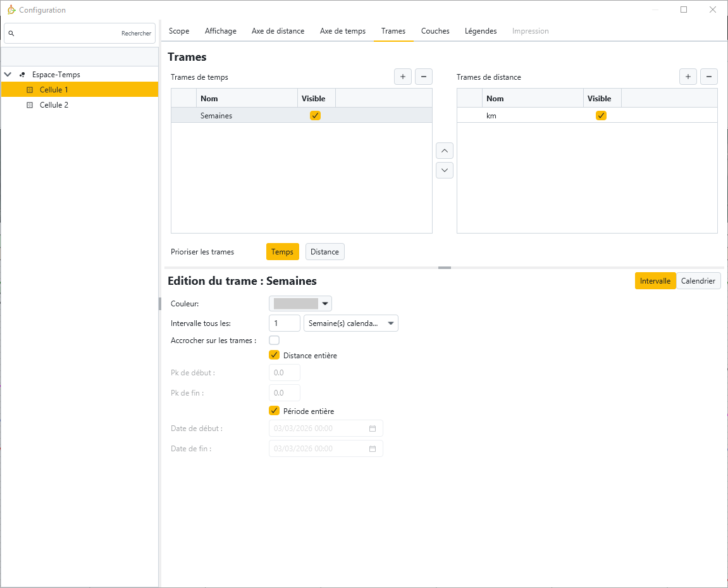Move selected frame up with chevron arrow

(x=445, y=151)
